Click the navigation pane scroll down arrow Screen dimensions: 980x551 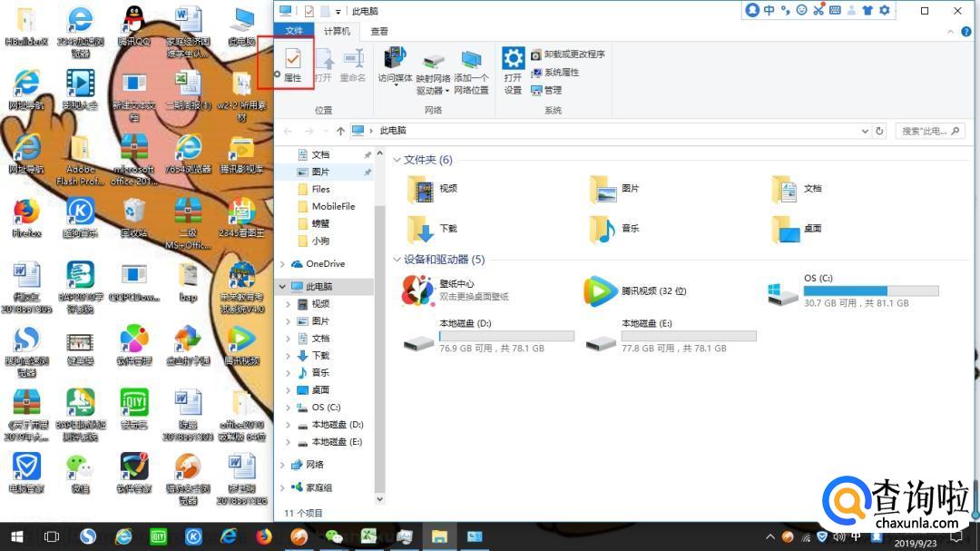tap(379, 499)
